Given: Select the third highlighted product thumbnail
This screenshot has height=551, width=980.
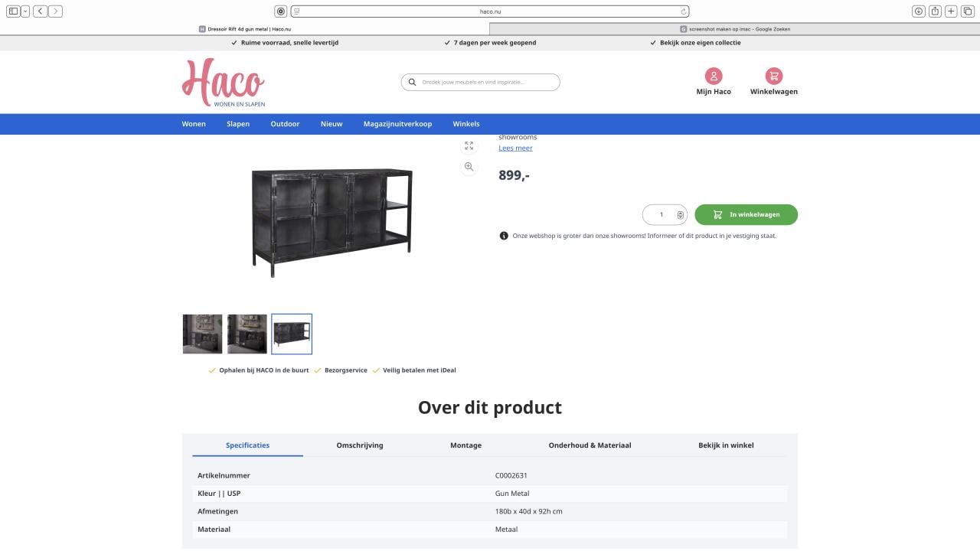Looking at the screenshot, I should pyautogui.click(x=292, y=334).
